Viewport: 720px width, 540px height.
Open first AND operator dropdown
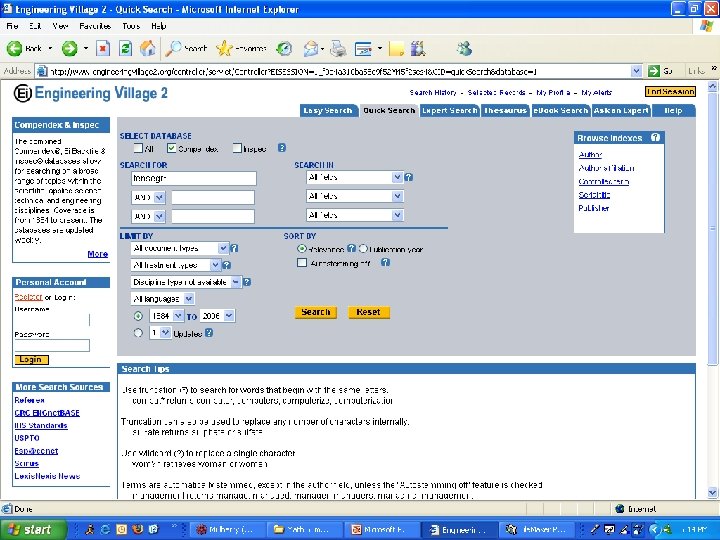148,197
